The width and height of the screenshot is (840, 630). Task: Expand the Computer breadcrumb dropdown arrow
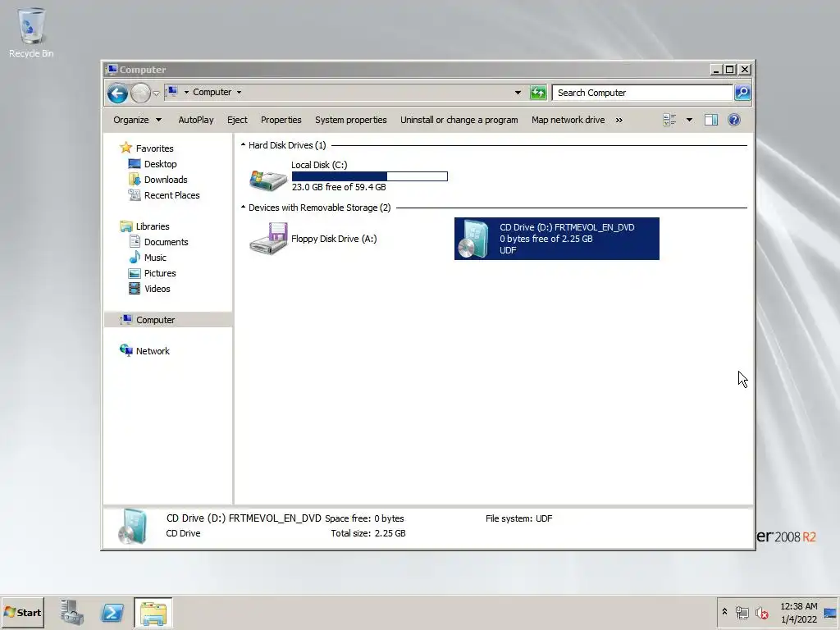click(x=239, y=92)
